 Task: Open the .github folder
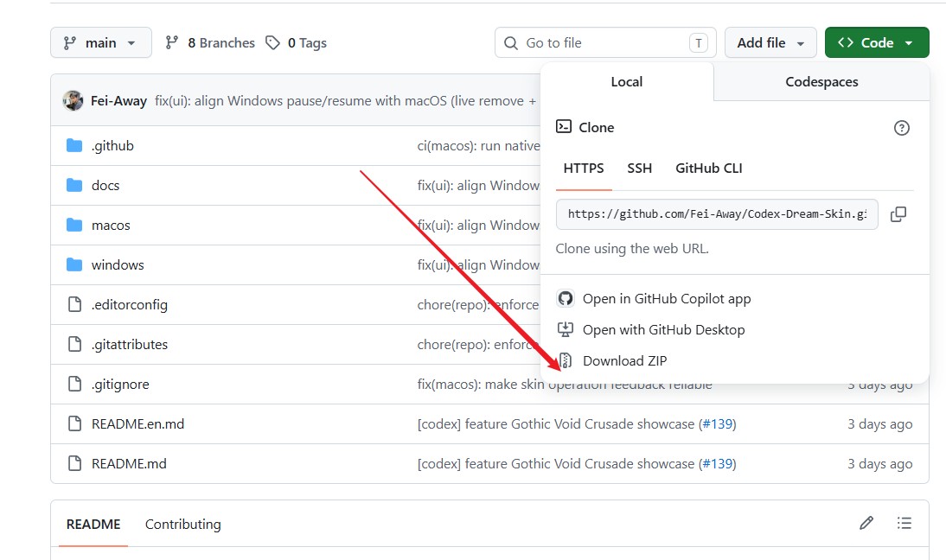(x=112, y=146)
